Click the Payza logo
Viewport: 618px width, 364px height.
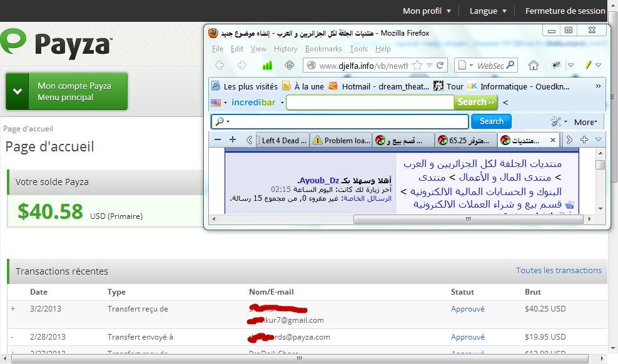(x=56, y=43)
